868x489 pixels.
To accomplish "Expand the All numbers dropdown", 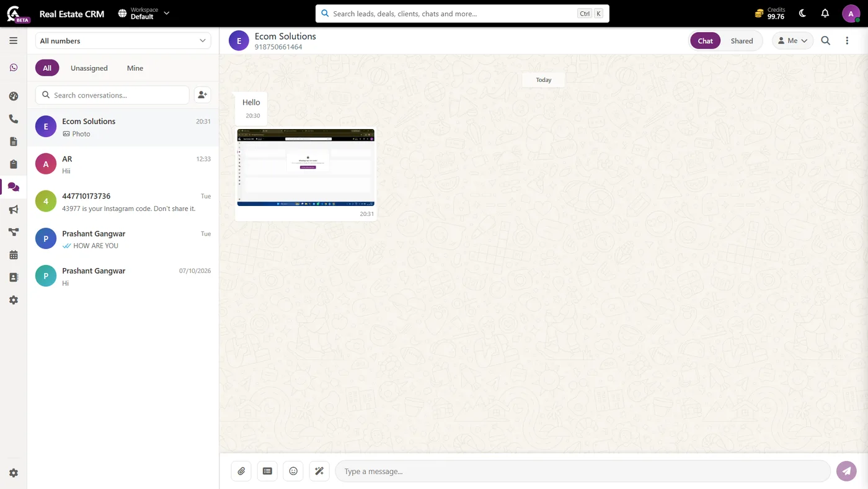I will pos(123,41).
